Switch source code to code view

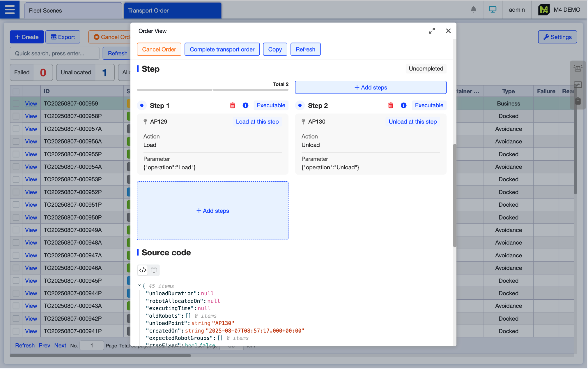(x=143, y=270)
